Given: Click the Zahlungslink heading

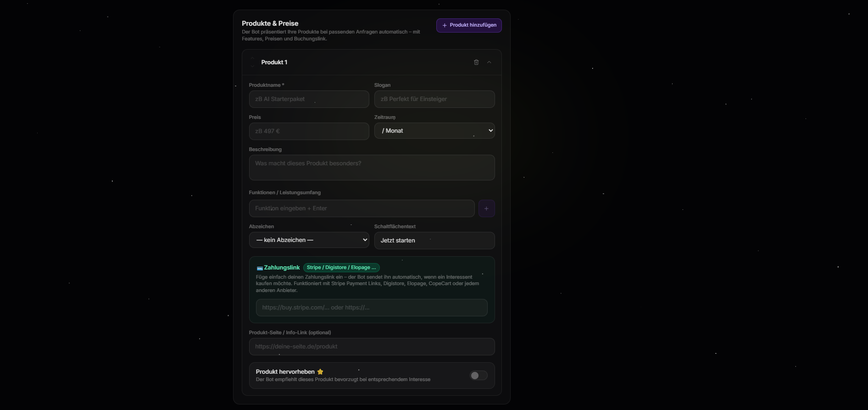Looking at the screenshot, I should [282, 268].
